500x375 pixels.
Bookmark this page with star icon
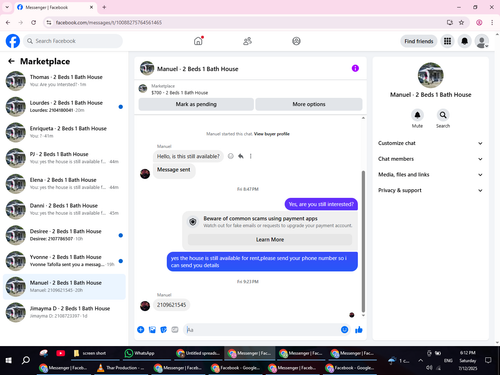click(x=461, y=22)
